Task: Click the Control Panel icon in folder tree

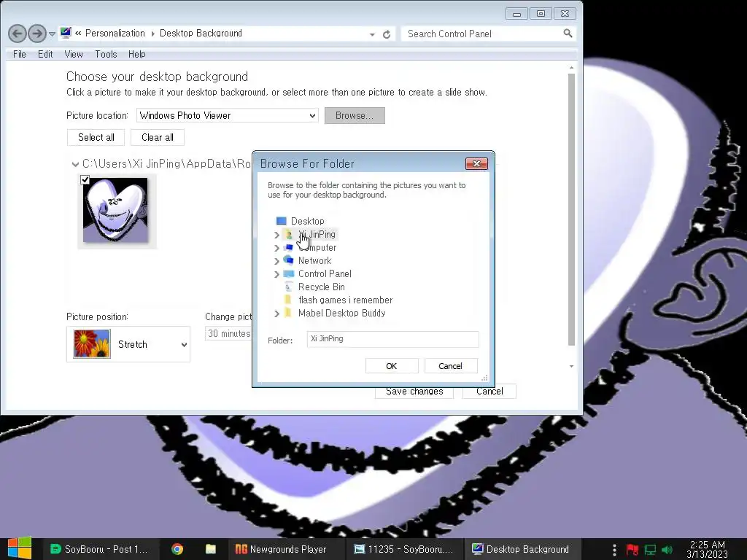Action: [288, 274]
